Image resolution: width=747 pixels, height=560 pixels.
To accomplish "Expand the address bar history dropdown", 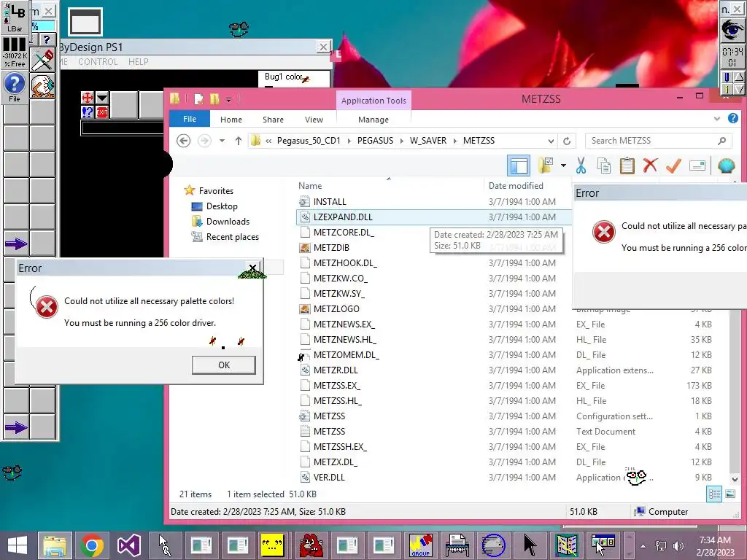I will click(x=551, y=141).
